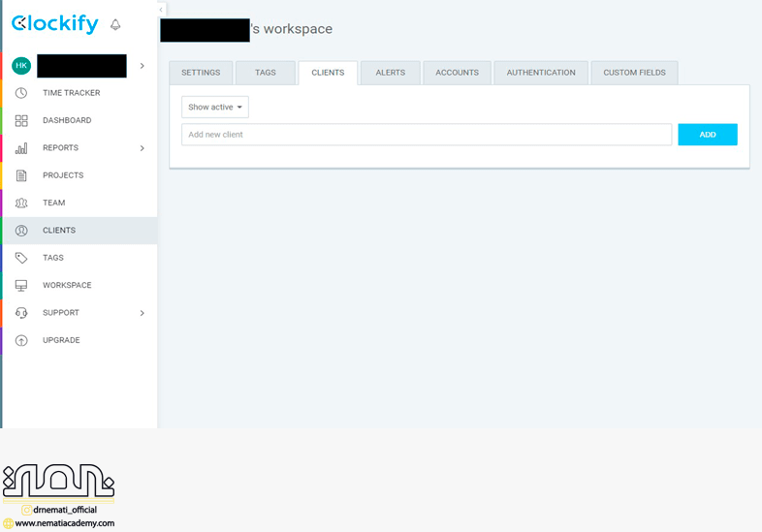Expand the workspace switcher chevron
The image size is (762, 532).
pos(143,66)
